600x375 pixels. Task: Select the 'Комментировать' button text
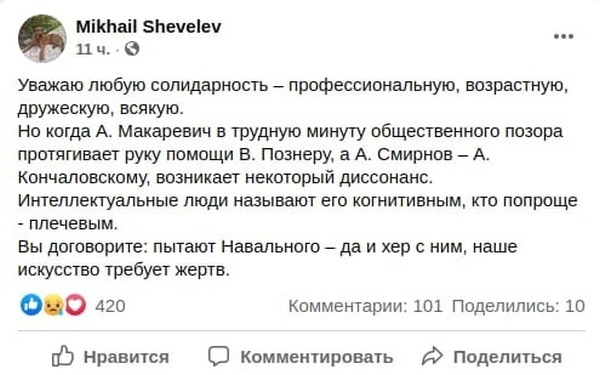coord(316,357)
